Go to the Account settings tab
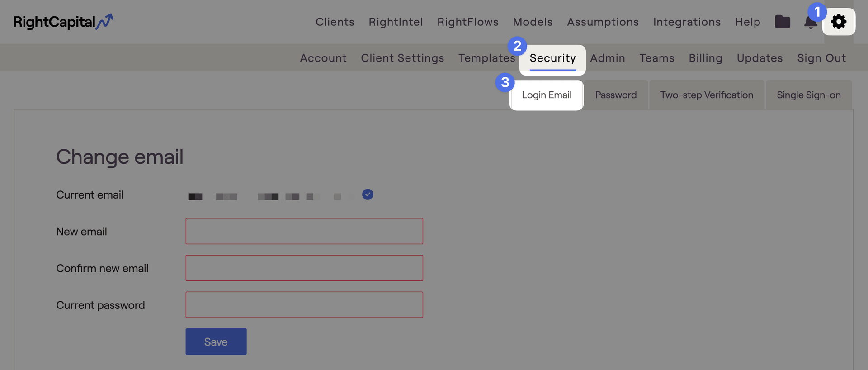868x370 pixels. pyautogui.click(x=323, y=58)
